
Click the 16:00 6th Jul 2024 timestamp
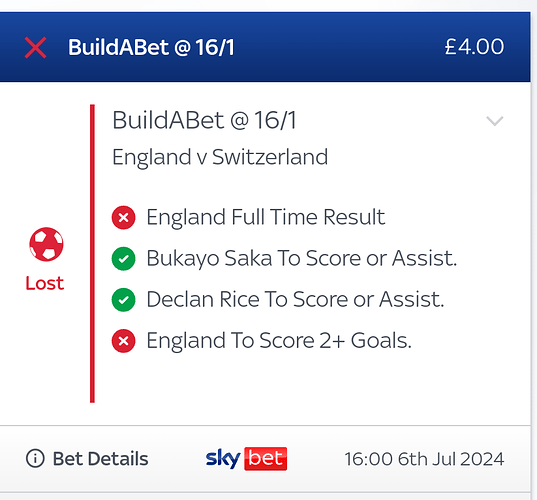424,459
